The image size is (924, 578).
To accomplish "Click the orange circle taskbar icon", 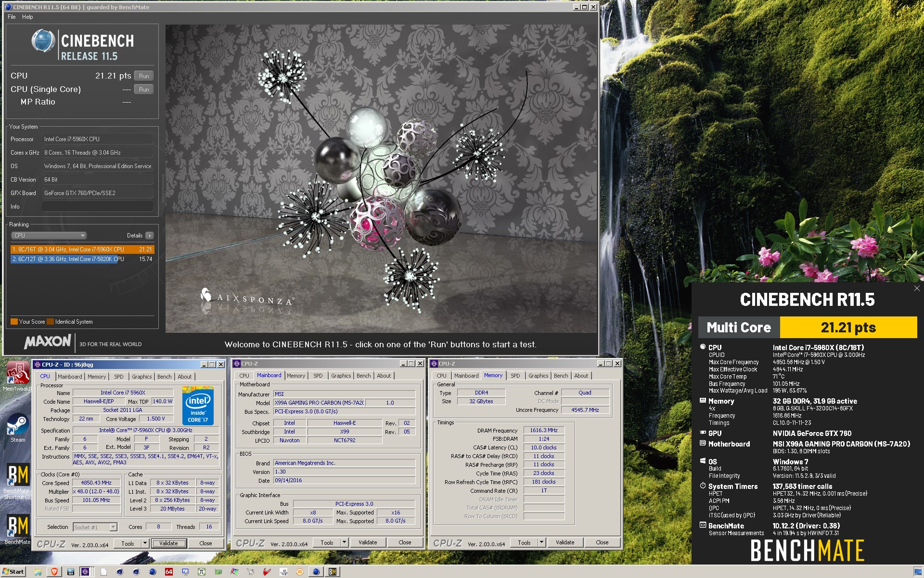I will pyautogui.click(x=300, y=572).
